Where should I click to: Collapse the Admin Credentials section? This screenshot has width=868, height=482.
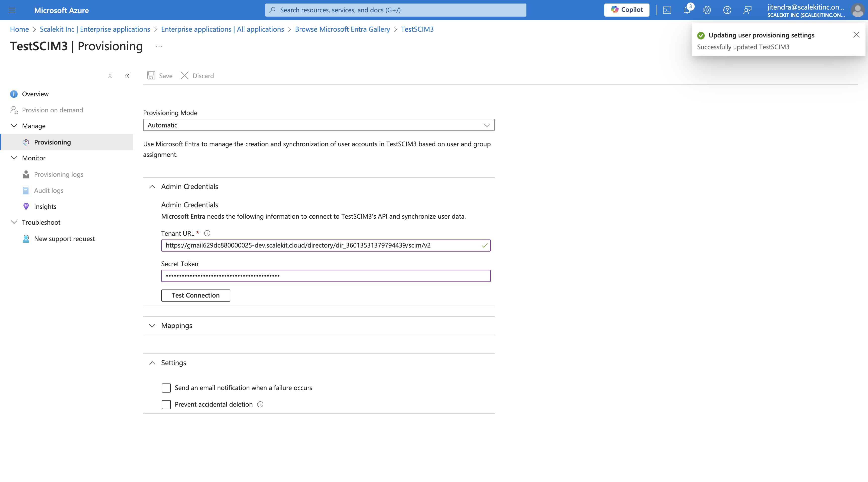[152, 186]
